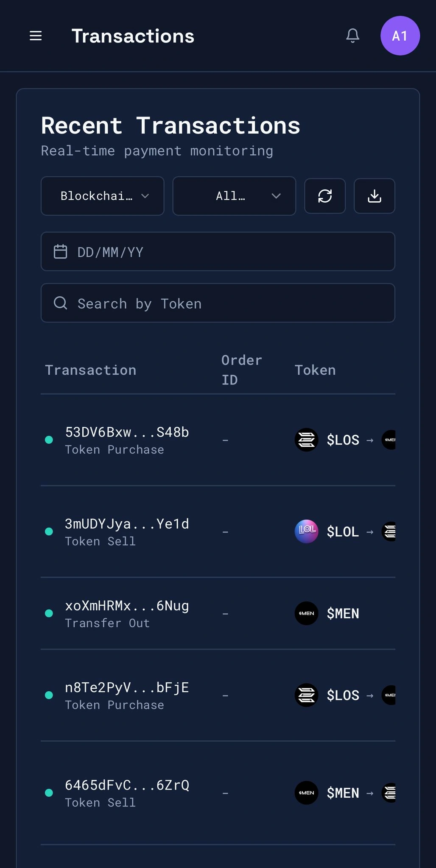Click the search magnifier icon
Image resolution: width=436 pixels, height=868 pixels.
point(60,303)
